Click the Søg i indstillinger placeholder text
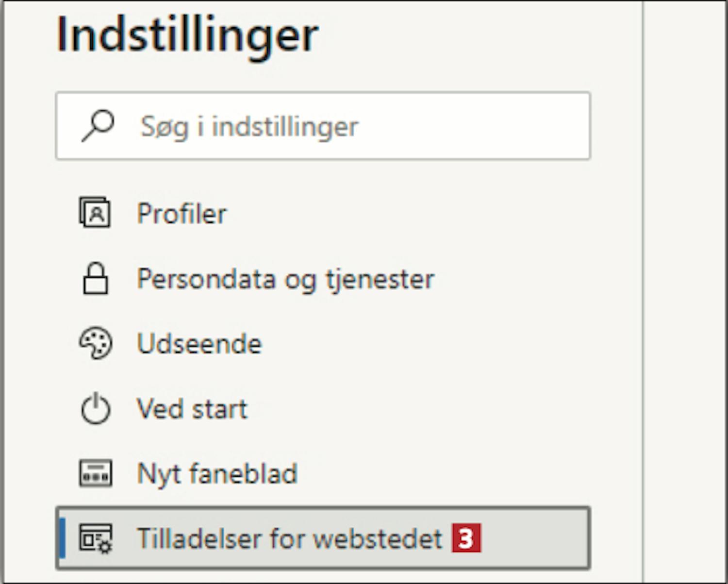Image resolution: width=728 pixels, height=584 pixels. [x=249, y=127]
